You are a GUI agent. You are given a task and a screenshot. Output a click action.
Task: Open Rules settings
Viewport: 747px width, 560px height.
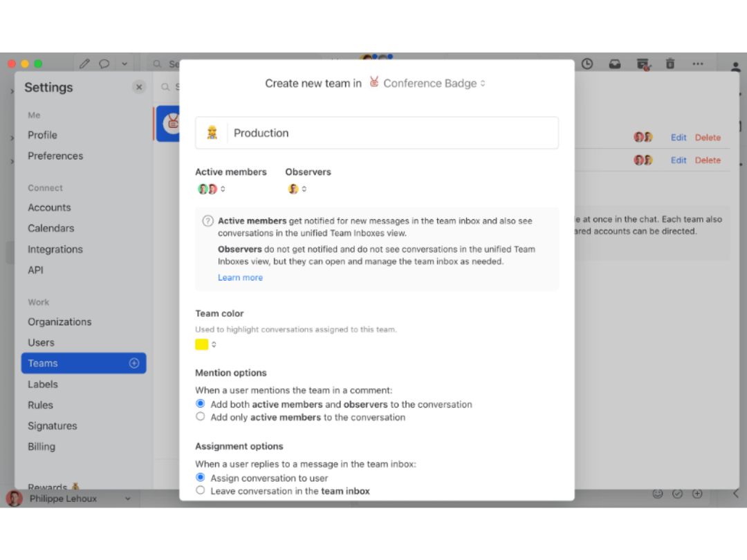(x=40, y=405)
